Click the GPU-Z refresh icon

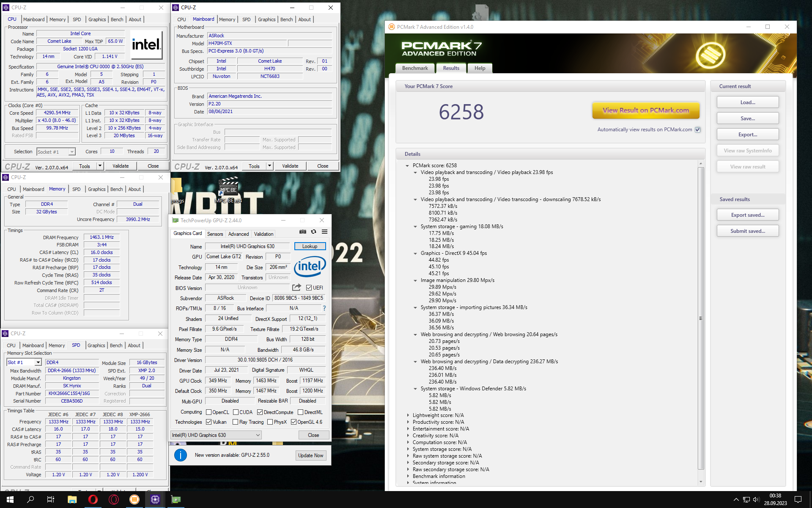(313, 232)
